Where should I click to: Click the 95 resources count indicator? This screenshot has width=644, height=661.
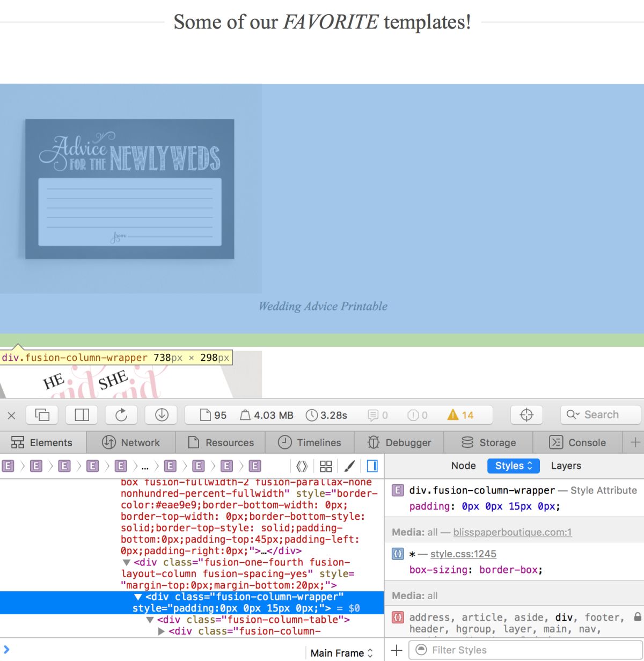213,415
